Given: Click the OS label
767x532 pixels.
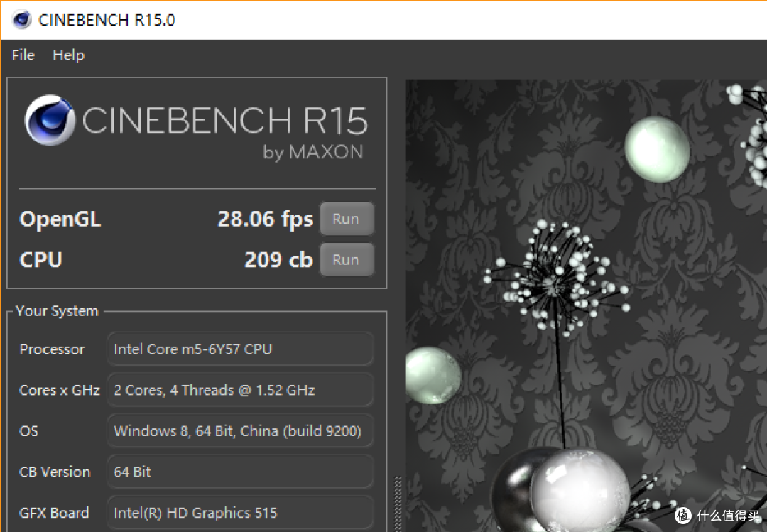Looking at the screenshot, I should (28, 431).
